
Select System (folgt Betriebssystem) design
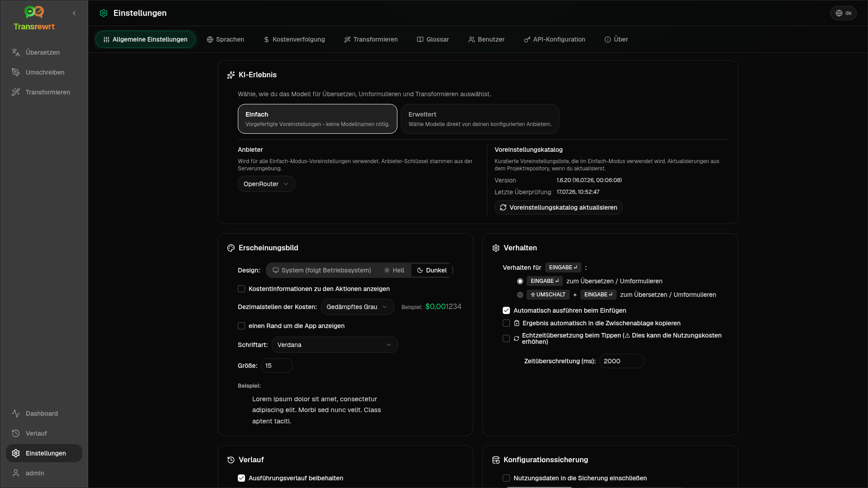coord(322,270)
